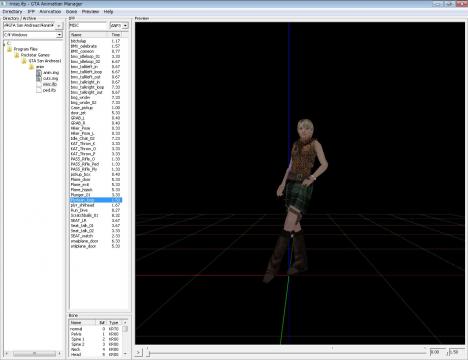
Task: Select the bitchslap animation
Action: click(x=96, y=41)
